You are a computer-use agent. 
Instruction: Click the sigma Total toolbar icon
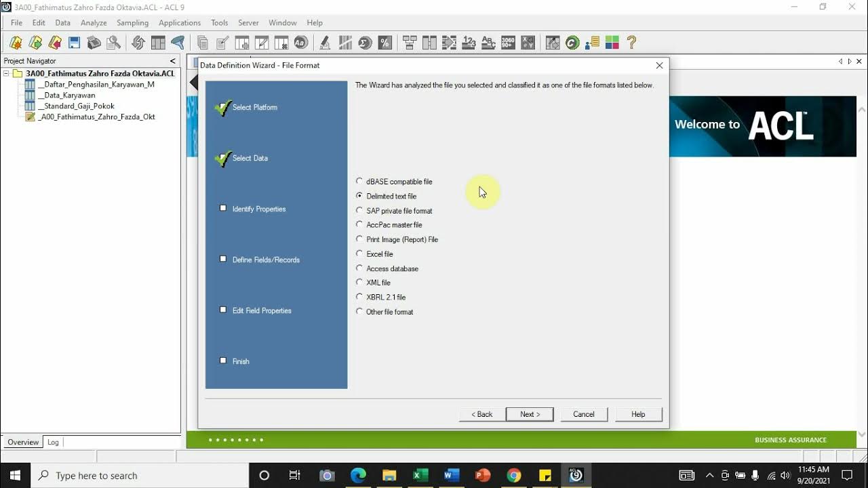coord(365,43)
